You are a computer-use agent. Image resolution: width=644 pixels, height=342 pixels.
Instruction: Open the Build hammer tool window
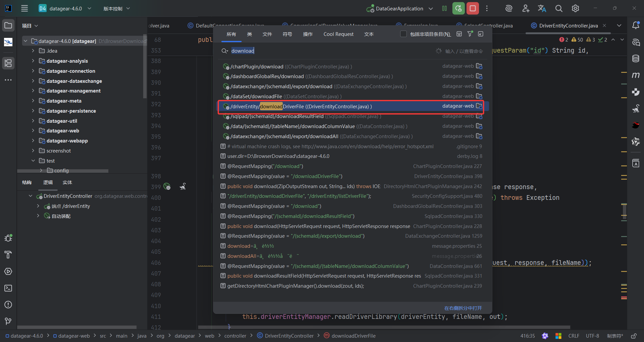click(8, 255)
